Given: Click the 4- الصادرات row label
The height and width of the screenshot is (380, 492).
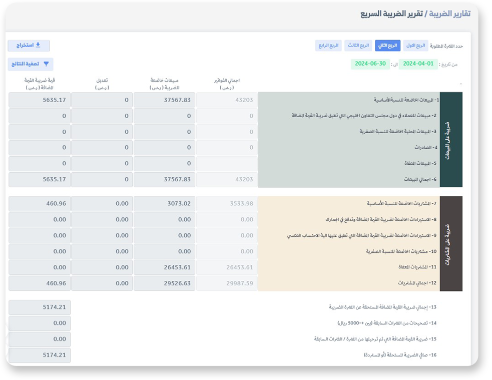Looking at the screenshot, I should (426, 148).
